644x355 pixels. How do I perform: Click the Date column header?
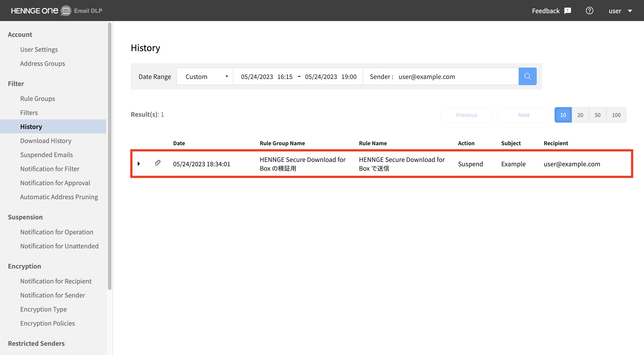(x=179, y=143)
